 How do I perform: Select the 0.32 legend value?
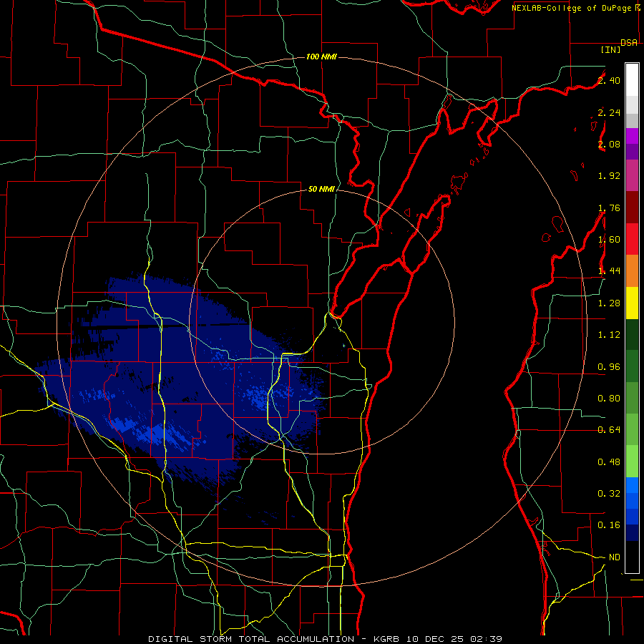click(x=609, y=494)
